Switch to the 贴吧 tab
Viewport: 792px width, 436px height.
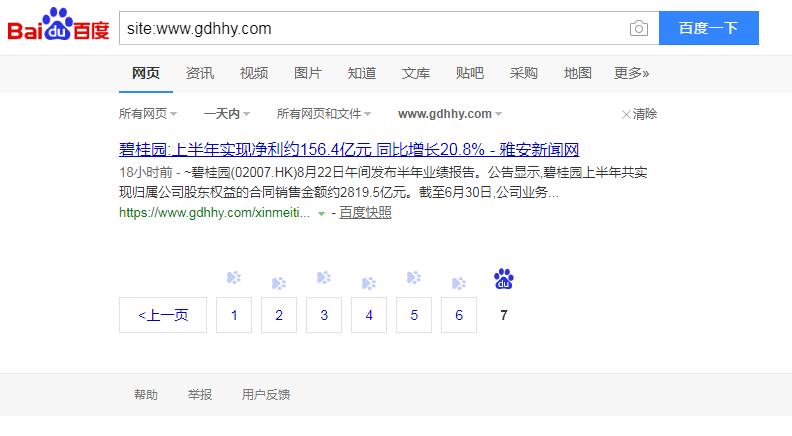470,73
